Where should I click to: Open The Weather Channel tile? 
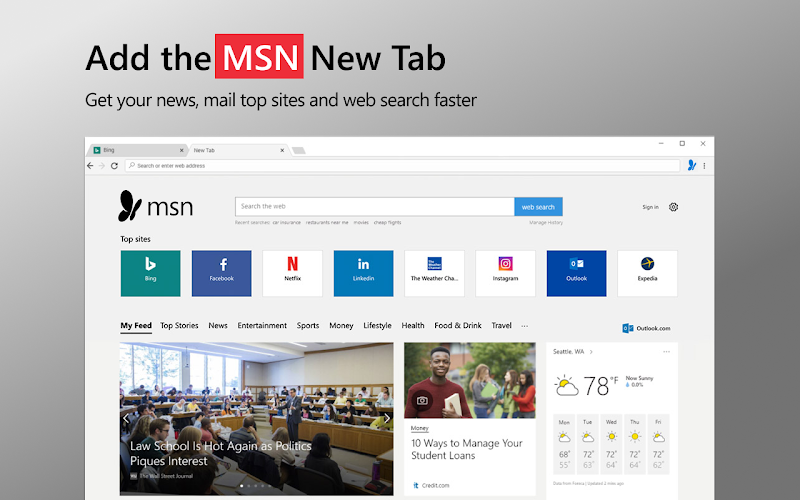pos(434,273)
